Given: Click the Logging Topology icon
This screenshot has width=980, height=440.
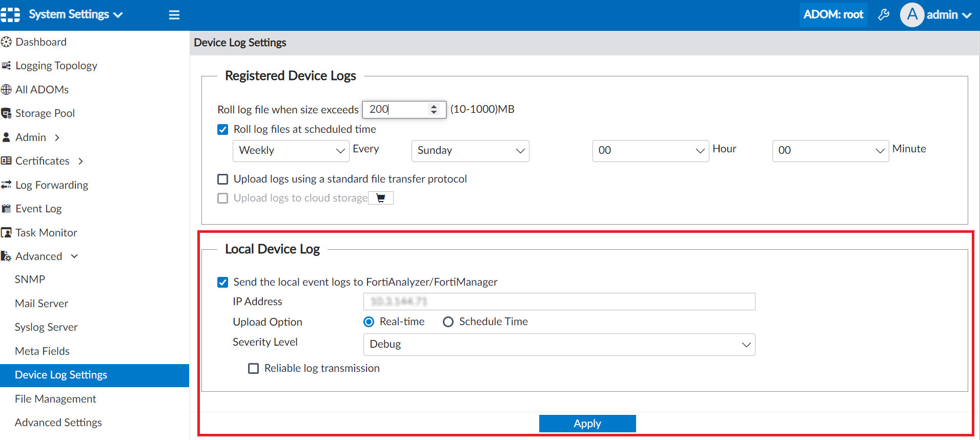Looking at the screenshot, I should pos(6,66).
